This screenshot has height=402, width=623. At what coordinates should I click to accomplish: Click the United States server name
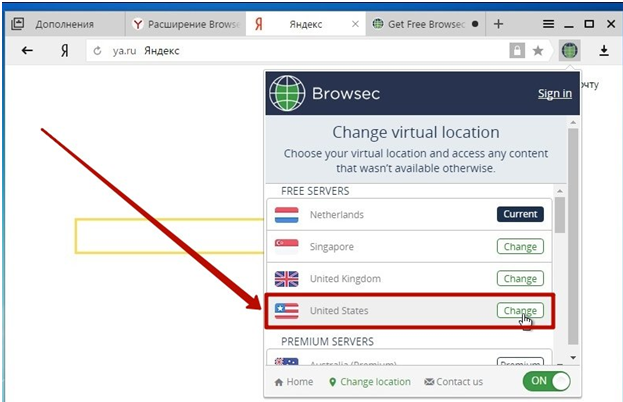point(339,311)
